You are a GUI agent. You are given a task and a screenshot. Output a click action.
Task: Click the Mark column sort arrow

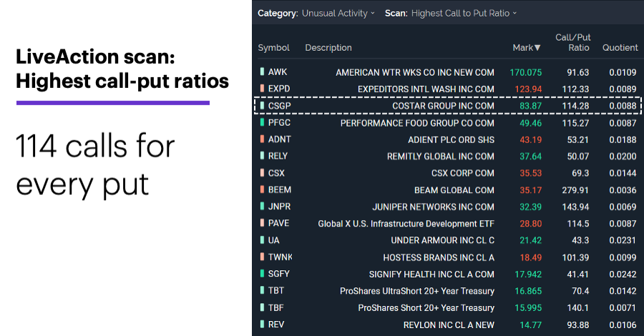point(537,48)
